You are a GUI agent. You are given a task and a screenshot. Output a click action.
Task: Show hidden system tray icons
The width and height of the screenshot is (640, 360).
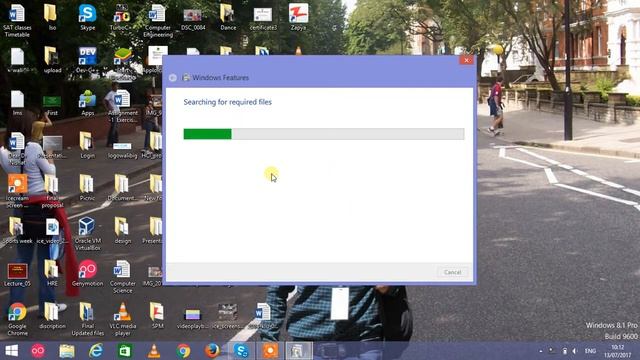click(541, 351)
